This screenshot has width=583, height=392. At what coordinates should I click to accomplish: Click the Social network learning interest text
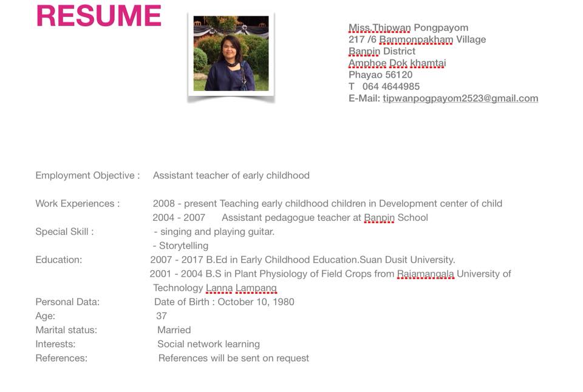click(208, 344)
